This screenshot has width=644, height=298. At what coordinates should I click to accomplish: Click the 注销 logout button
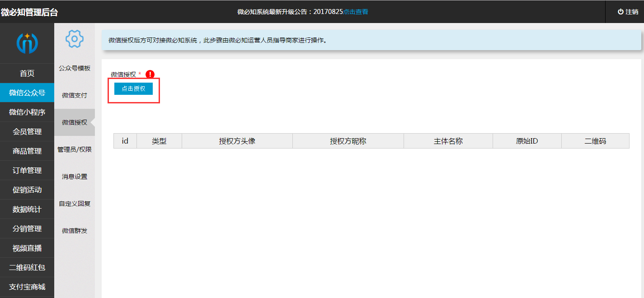tap(628, 12)
